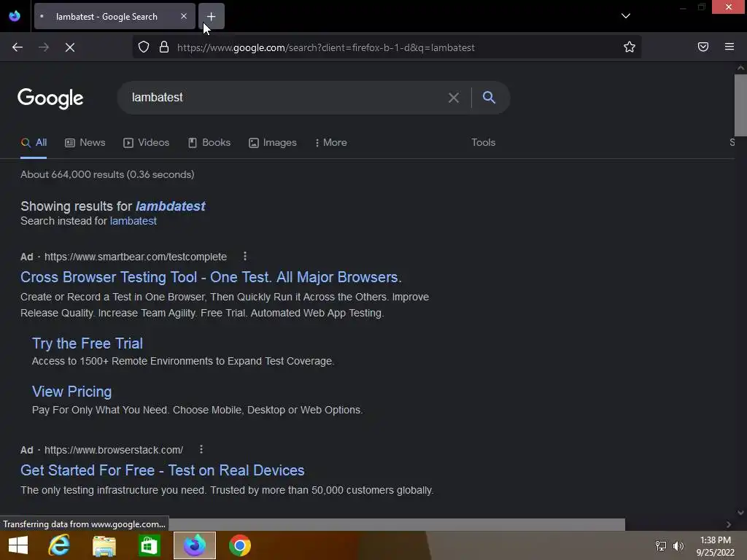Open Cross Browser Testing Tool ad link
The image size is (747, 560).
click(211, 277)
